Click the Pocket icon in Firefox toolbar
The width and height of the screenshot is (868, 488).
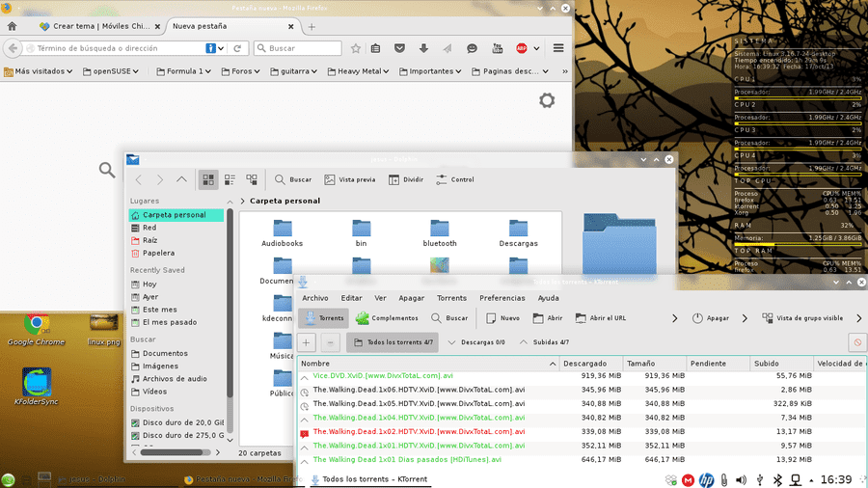(399, 48)
